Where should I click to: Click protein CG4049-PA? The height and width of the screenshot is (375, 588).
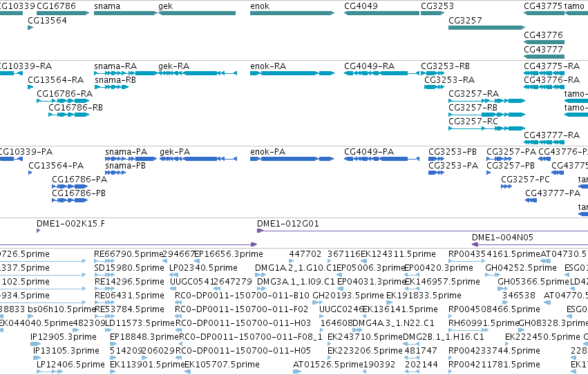(381, 159)
